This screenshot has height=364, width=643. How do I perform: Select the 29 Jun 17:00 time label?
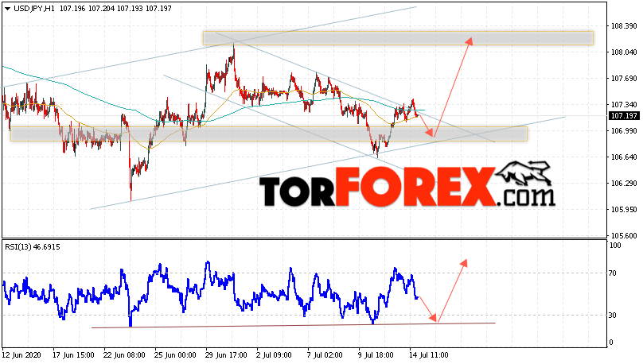[226, 355]
